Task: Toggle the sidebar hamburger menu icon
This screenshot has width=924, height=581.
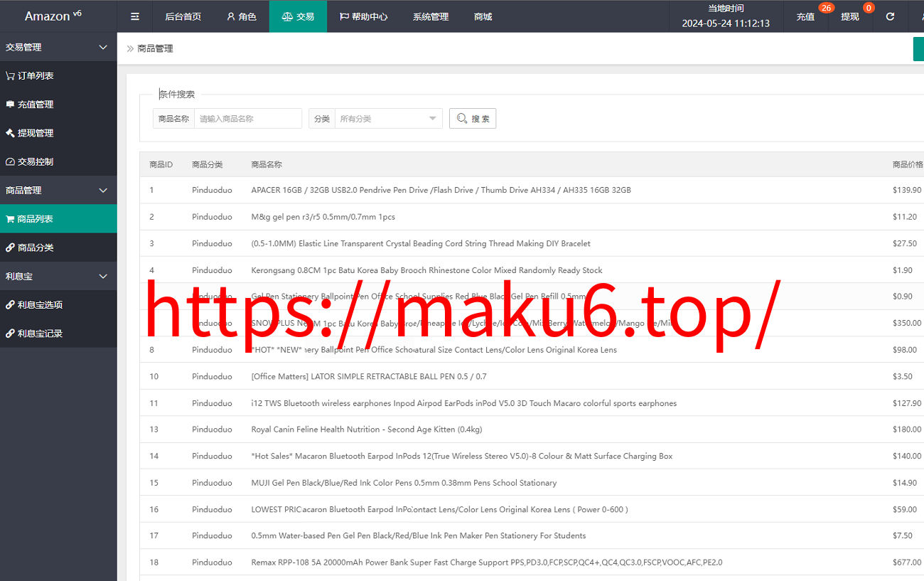Action: pos(135,16)
